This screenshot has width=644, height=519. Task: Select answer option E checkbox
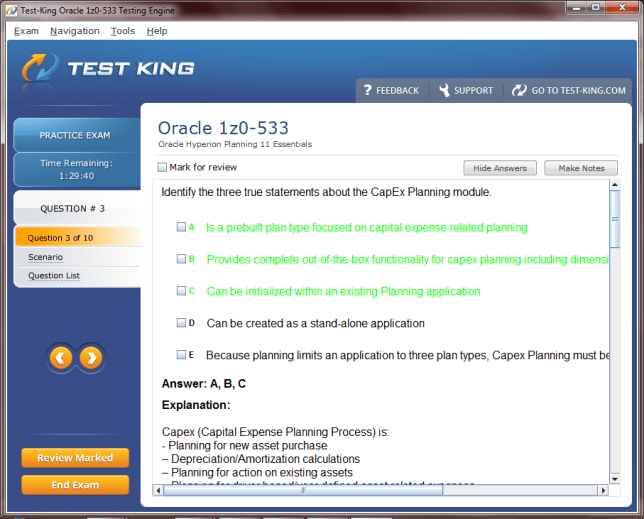(x=181, y=354)
